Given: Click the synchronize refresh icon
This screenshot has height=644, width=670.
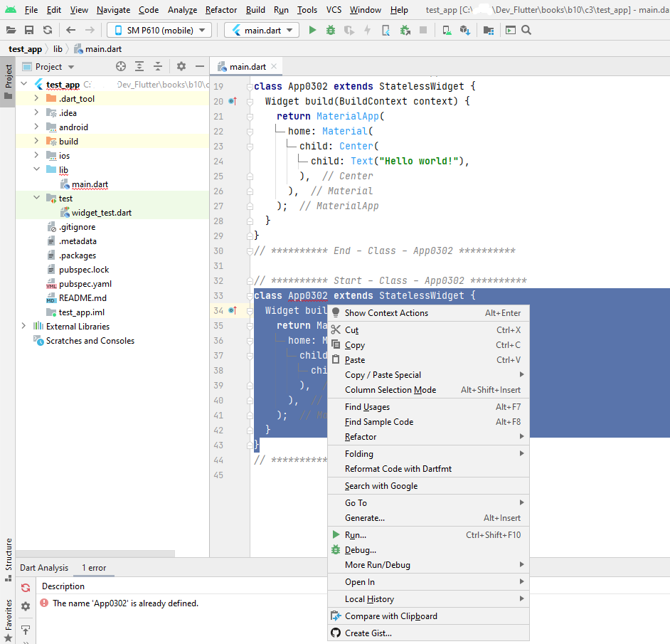Looking at the screenshot, I should click(x=48, y=30).
